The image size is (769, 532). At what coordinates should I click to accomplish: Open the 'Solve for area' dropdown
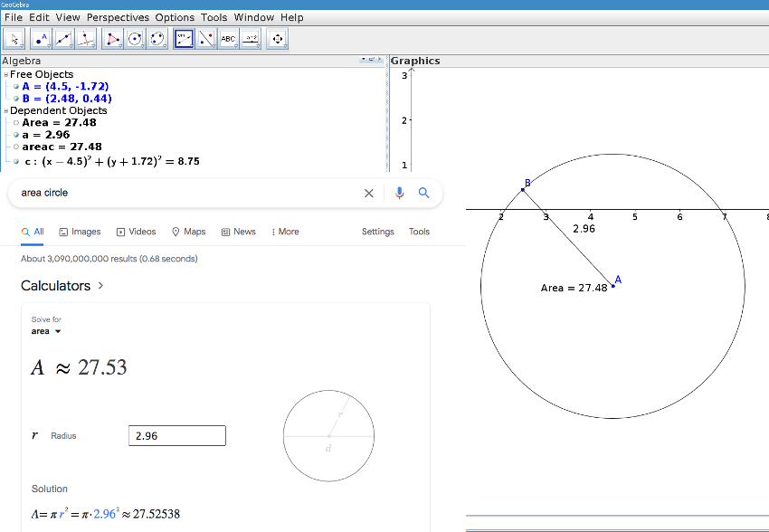point(44,331)
